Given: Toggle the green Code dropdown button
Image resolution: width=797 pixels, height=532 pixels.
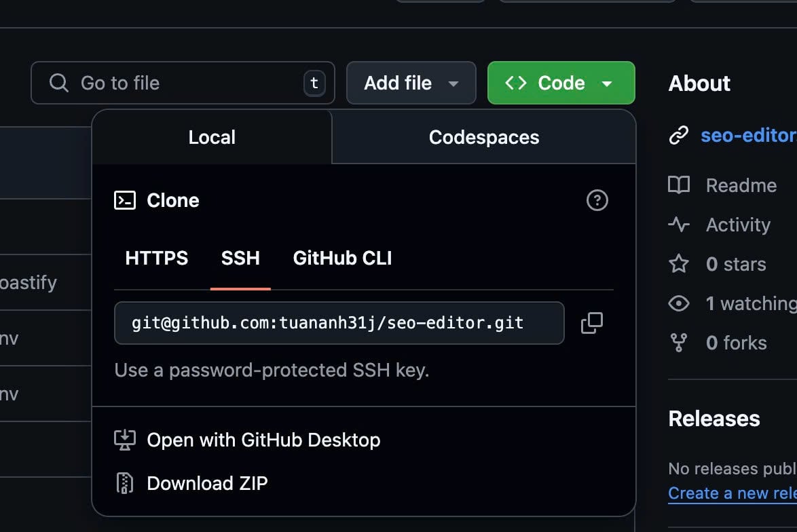Looking at the screenshot, I should 561,83.
